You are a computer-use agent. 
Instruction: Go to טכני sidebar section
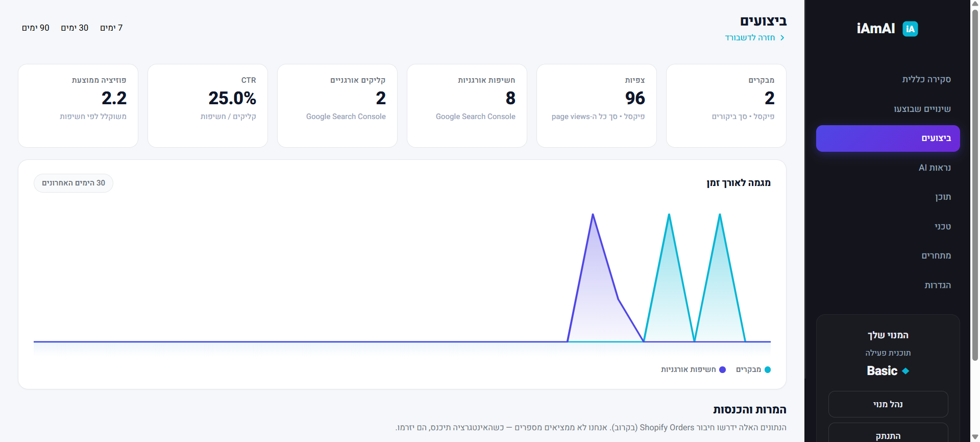pyautogui.click(x=888, y=226)
